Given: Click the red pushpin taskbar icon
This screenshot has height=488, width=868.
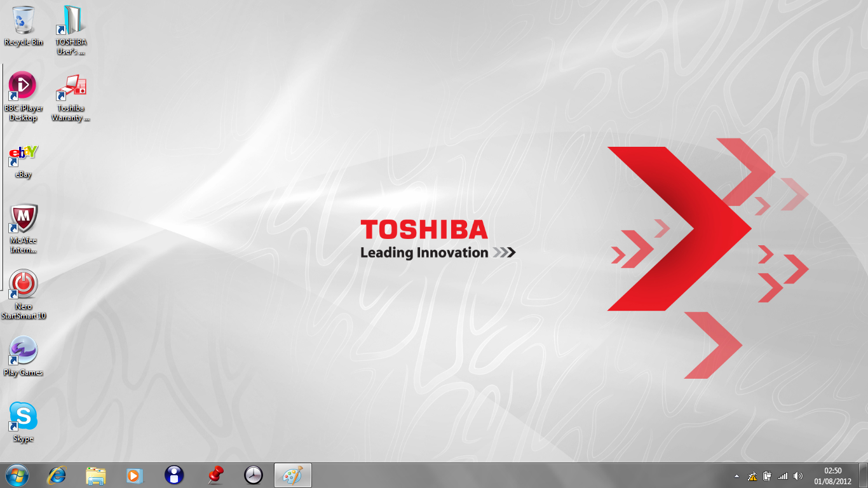Looking at the screenshot, I should tap(215, 475).
